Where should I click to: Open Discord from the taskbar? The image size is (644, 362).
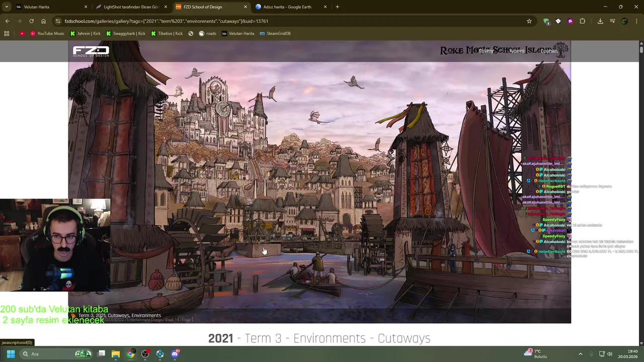pos(175,354)
